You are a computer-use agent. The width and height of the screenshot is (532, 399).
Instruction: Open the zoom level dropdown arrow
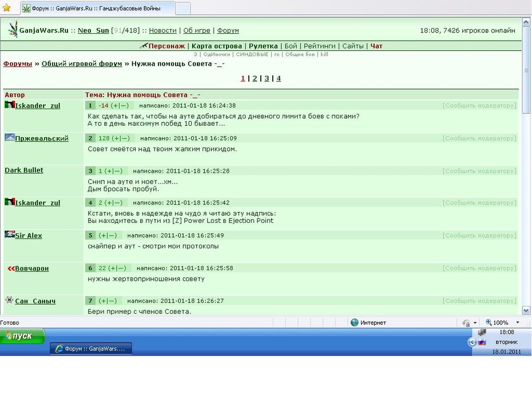517,322
